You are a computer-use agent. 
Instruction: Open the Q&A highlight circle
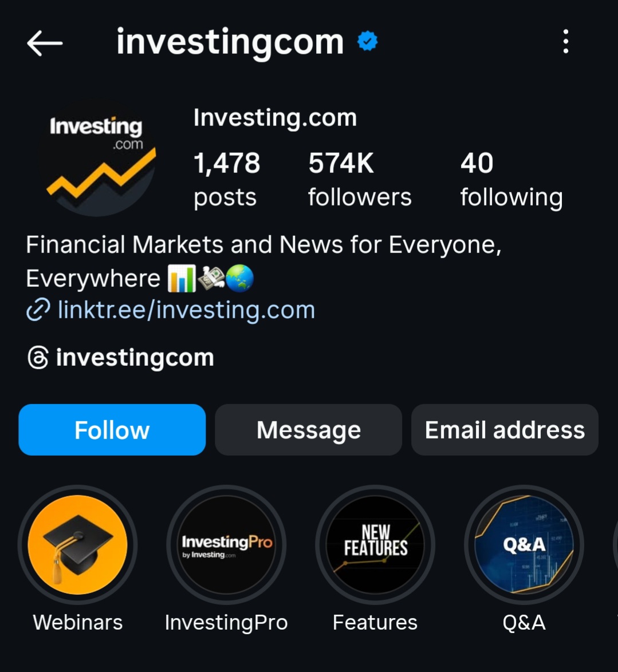[x=524, y=545]
